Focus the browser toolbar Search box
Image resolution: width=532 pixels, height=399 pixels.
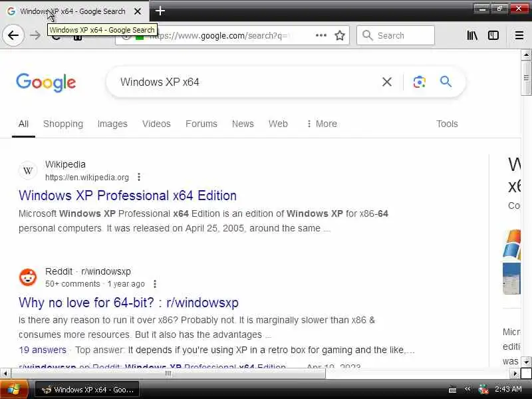(396, 35)
